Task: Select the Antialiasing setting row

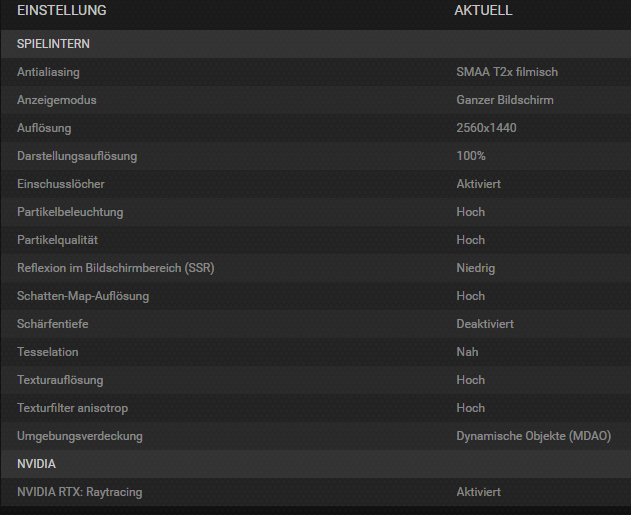Action: click(316, 72)
